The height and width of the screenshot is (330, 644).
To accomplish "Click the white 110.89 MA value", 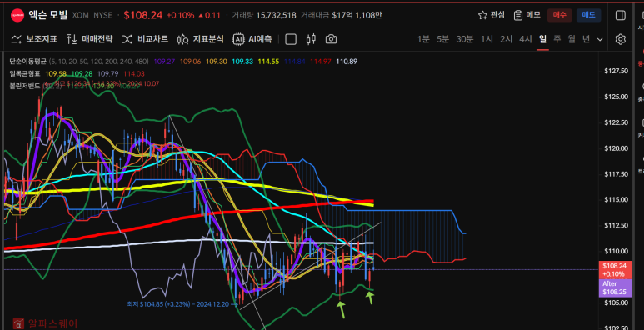I will tap(347, 62).
